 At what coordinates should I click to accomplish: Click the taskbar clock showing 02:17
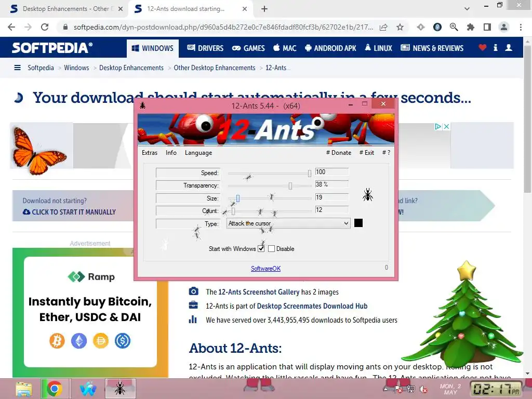point(496,389)
